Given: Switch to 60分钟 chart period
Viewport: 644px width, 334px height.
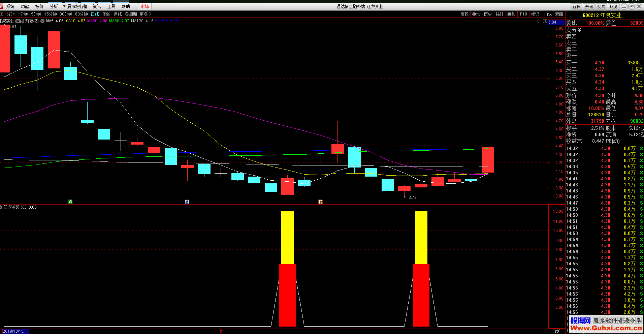Looking at the screenshot, I should click(82, 14).
